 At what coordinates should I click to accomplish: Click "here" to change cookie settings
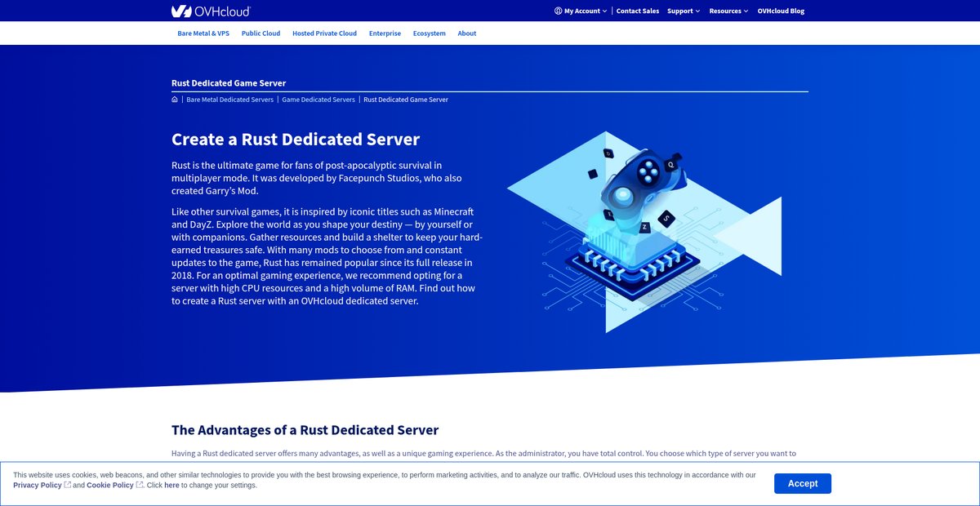[x=171, y=485]
